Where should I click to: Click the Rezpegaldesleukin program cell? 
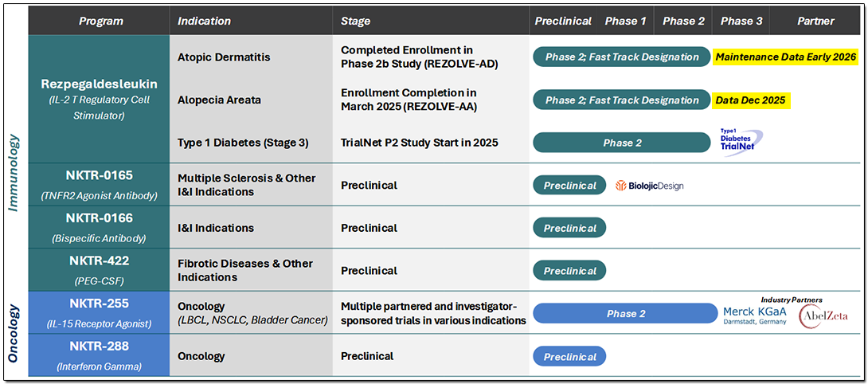[x=99, y=92]
